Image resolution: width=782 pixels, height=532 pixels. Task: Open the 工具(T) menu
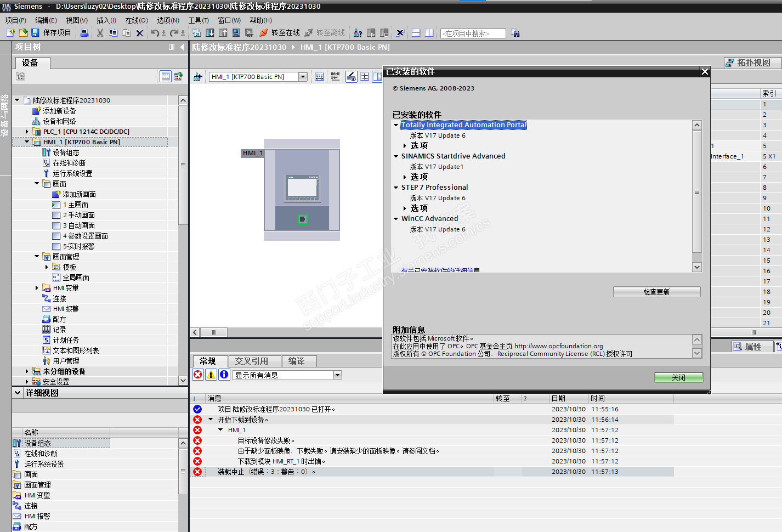[x=199, y=20]
